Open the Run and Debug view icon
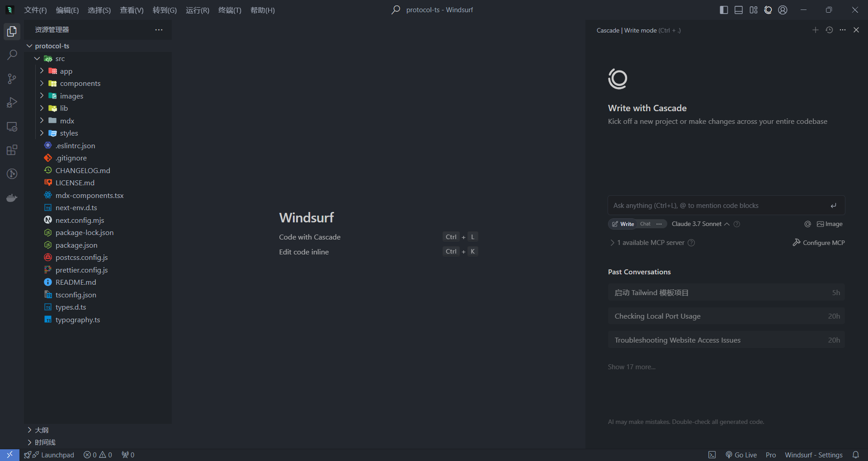The height and width of the screenshot is (461, 868). [x=12, y=103]
